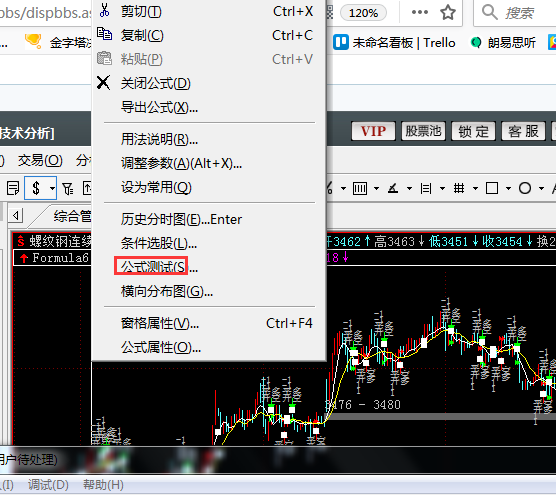This screenshot has width=556, height=495.
Task: Open dropdown arrow next to vertical bars tool
Action: coord(376,188)
